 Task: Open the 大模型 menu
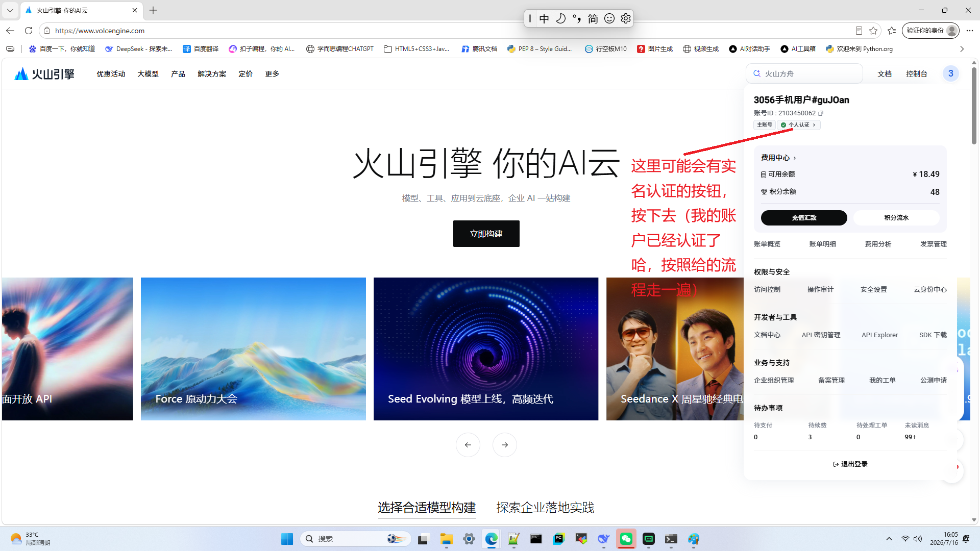click(x=148, y=74)
